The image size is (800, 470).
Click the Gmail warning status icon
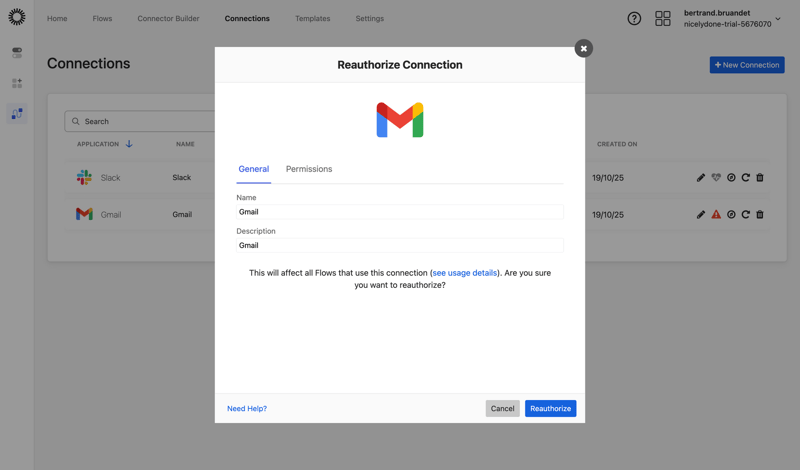point(716,214)
